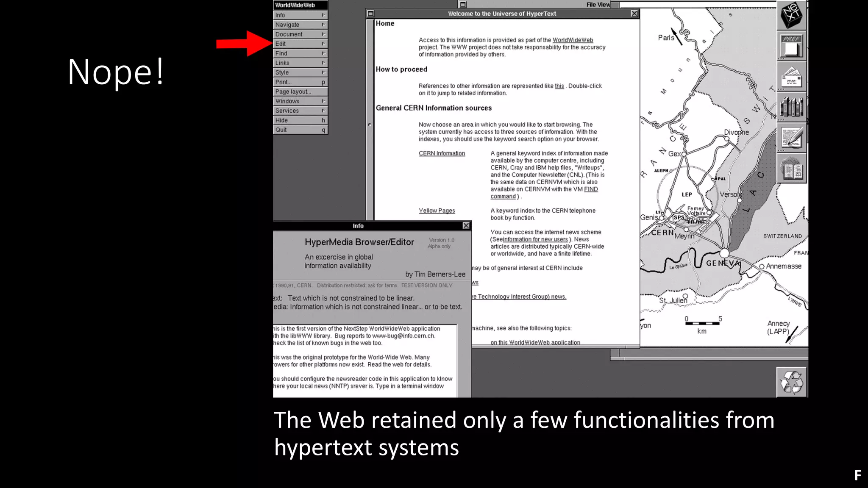This screenshot has width=868, height=488.
Task: Open the Librarian books dock icon
Action: tap(792, 107)
